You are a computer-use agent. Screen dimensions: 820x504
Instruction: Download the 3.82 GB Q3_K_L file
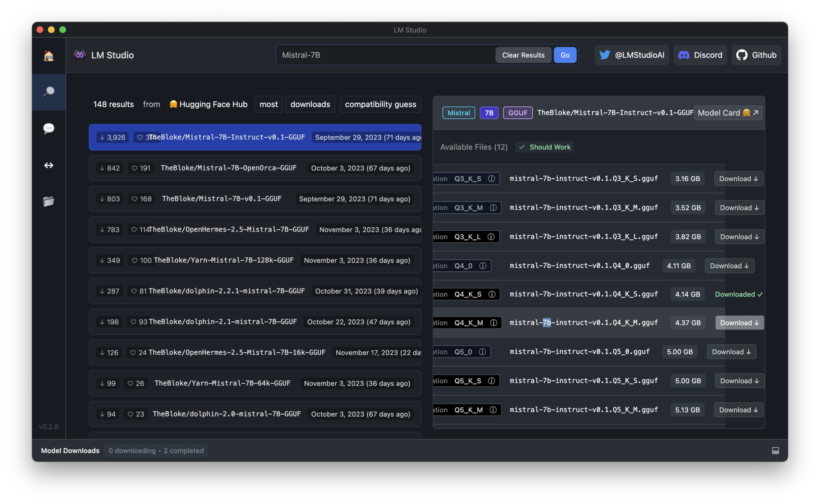(x=739, y=236)
